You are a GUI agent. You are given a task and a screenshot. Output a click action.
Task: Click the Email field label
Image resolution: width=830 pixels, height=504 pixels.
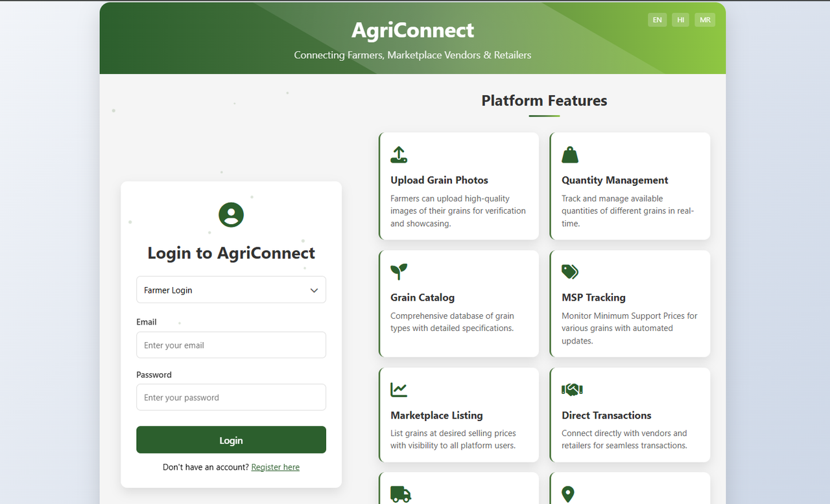pyautogui.click(x=147, y=322)
